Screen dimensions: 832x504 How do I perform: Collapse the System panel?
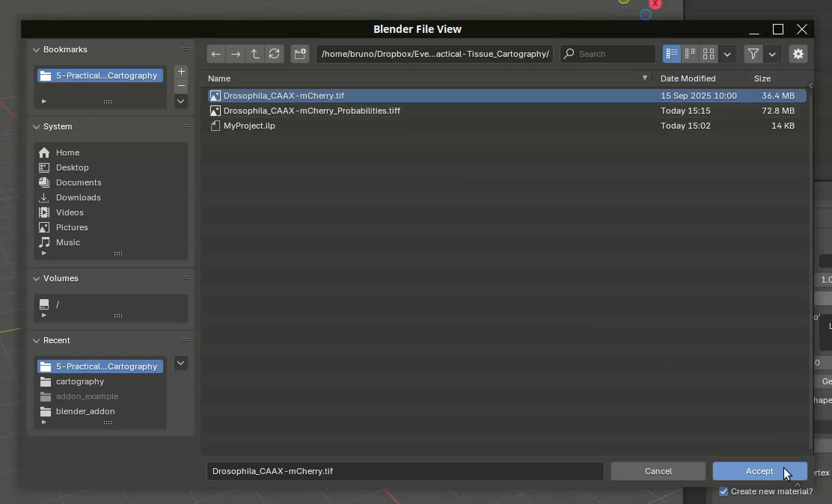coord(36,126)
